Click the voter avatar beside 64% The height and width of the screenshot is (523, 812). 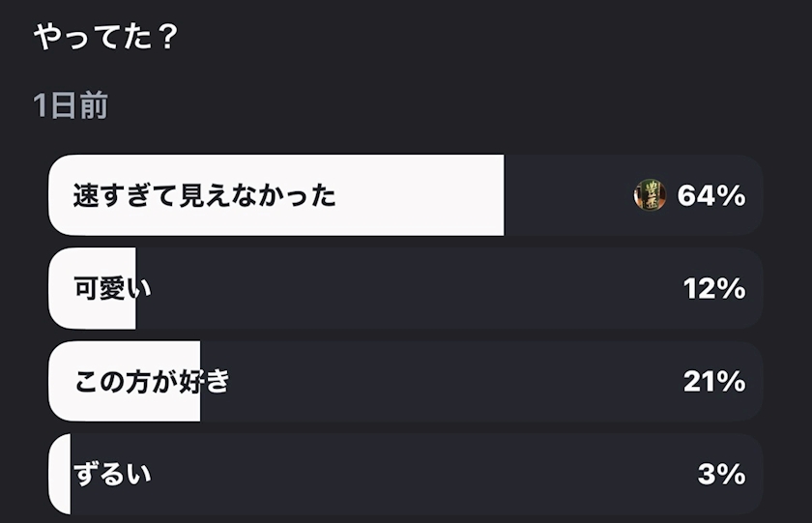[x=650, y=195]
